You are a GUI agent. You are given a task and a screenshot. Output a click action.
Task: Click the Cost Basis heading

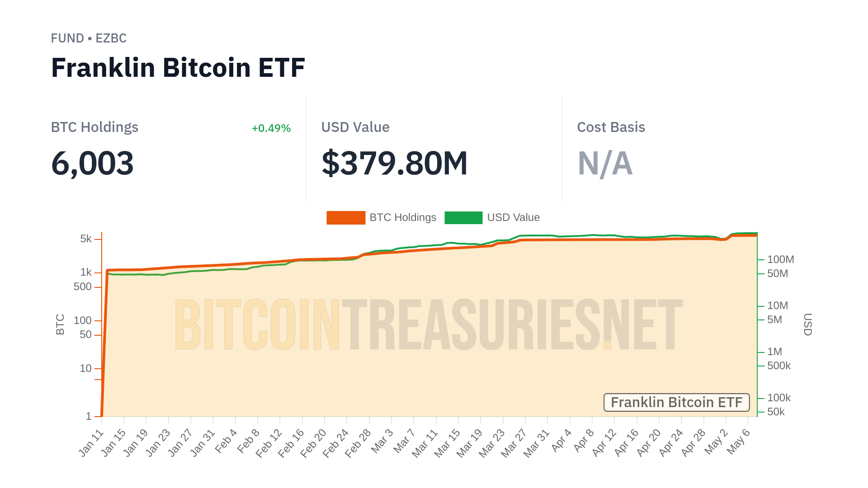[611, 127]
